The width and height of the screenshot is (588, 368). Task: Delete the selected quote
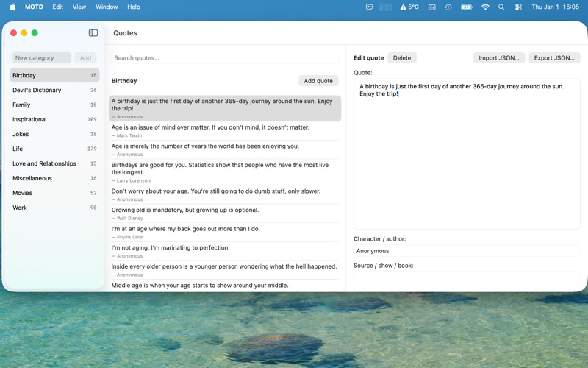pos(402,58)
